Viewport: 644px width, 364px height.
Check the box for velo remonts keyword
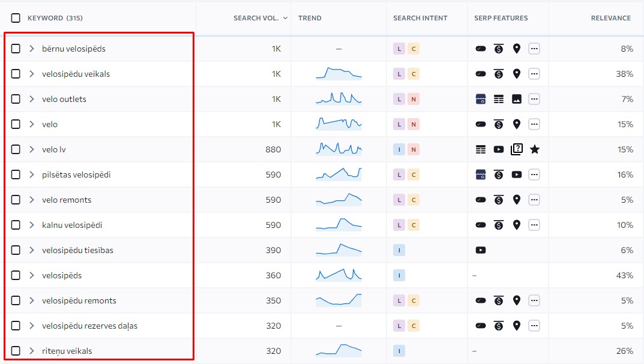tap(16, 200)
